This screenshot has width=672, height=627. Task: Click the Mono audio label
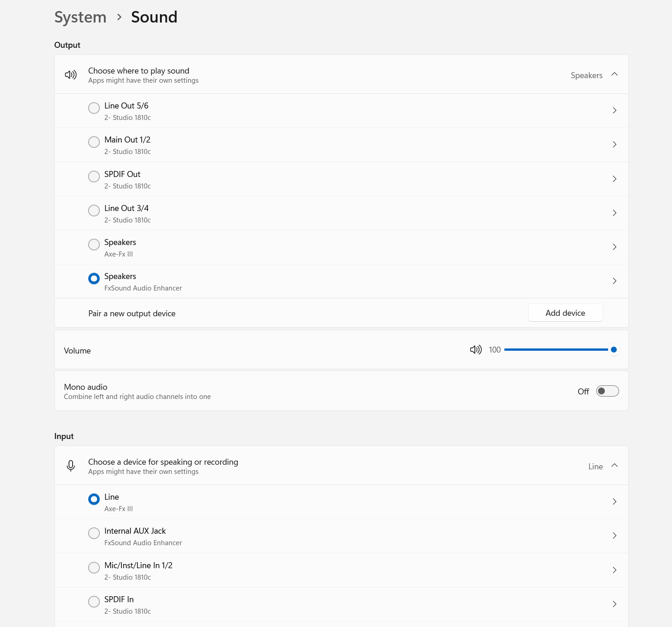point(85,387)
